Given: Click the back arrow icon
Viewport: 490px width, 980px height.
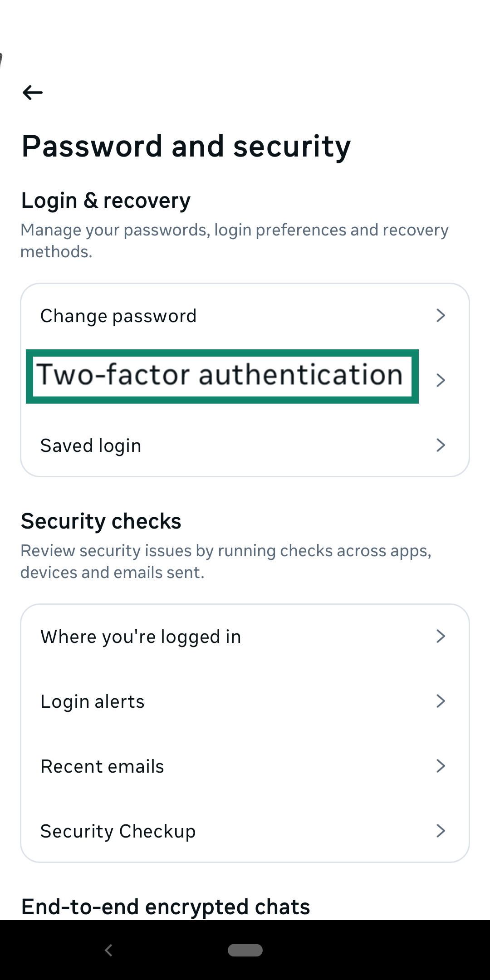Looking at the screenshot, I should 32,93.
